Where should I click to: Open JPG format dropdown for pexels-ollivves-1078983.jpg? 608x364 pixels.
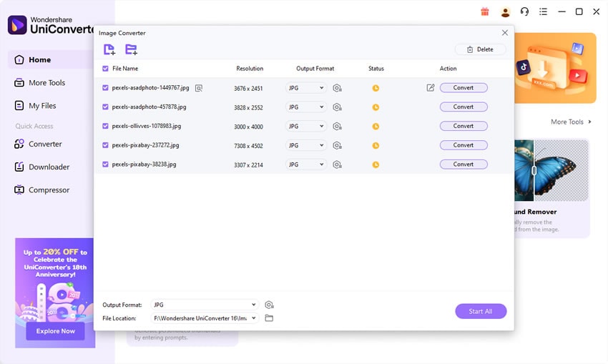306,127
